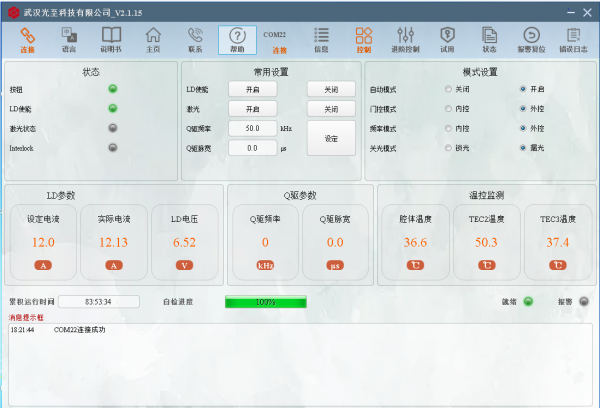600x408 pixels.
Task: Click the 联系 (Contact) phone icon
Action: (x=195, y=40)
